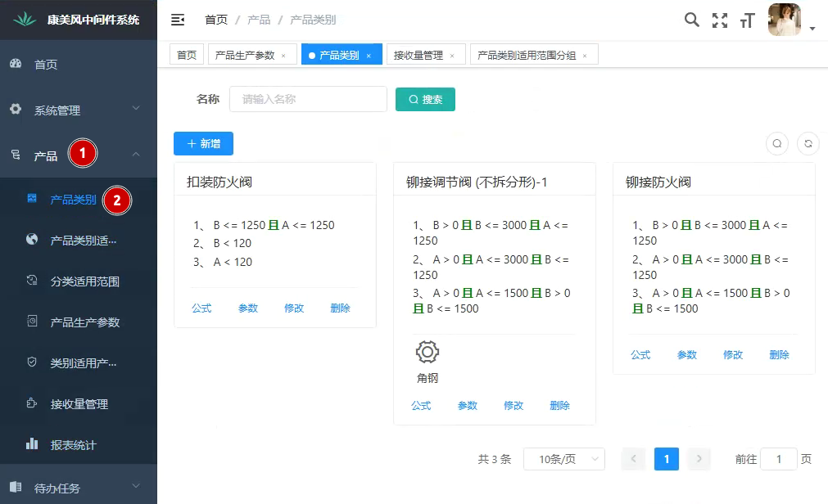The width and height of the screenshot is (828, 504).
Task: Click 修改 on the 扣装防火阀 card
Action: (294, 308)
